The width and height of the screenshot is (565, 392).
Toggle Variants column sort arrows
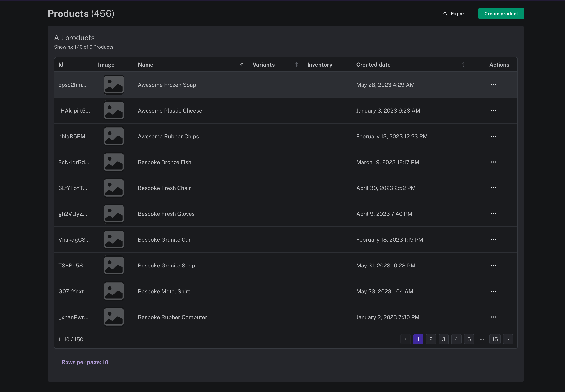point(296,65)
